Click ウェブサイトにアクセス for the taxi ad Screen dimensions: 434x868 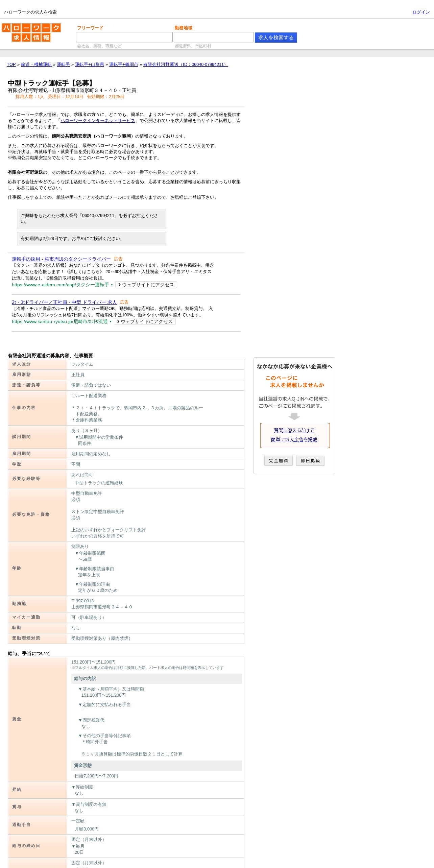(x=146, y=285)
